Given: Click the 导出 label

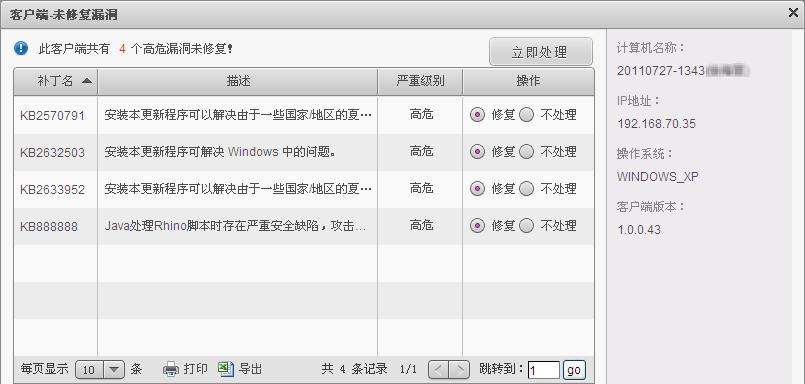Looking at the screenshot, I should pos(251,369).
